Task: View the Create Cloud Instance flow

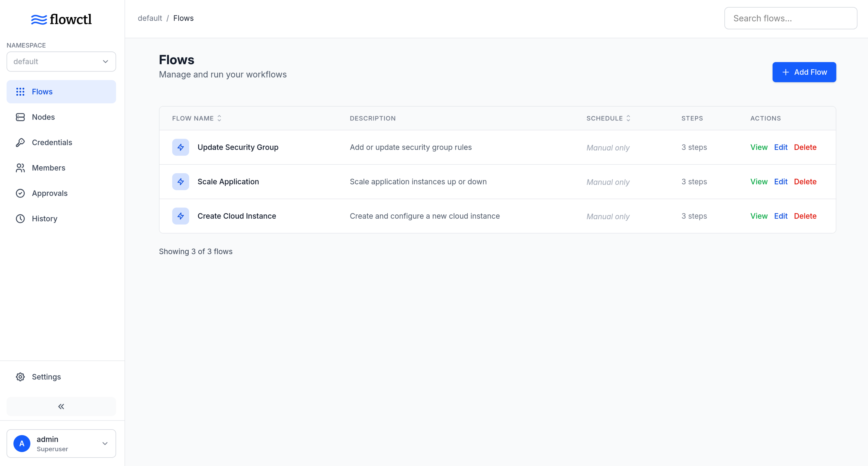Action: (758, 216)
